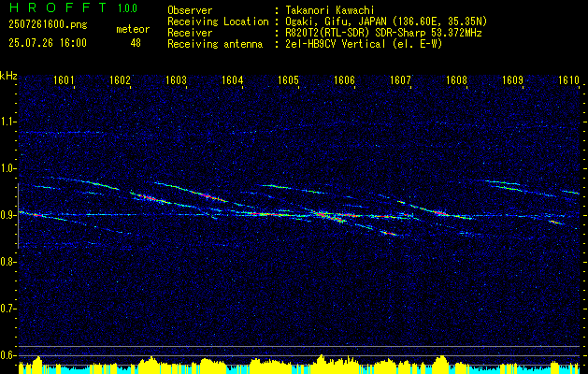Select the filename 2507261600.png
The width and height of the screenshot is (588, 374).
[48, 24]
